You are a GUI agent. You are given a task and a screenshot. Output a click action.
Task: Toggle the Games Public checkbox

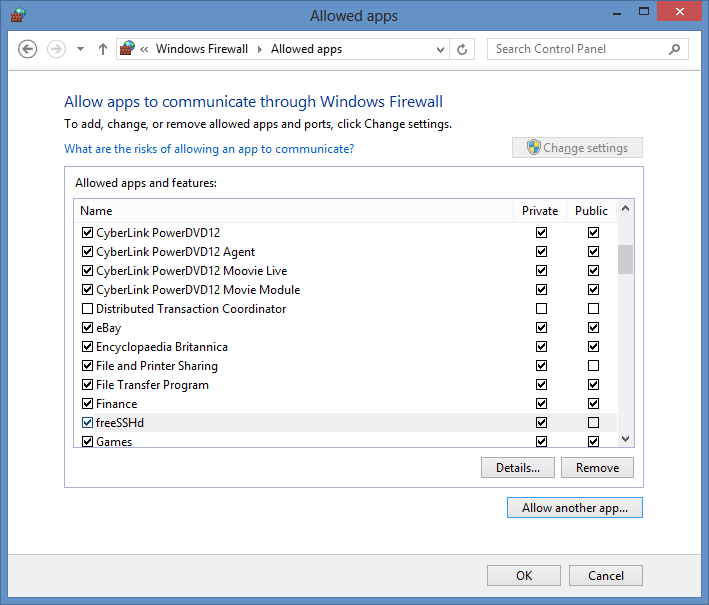point(593,441)
